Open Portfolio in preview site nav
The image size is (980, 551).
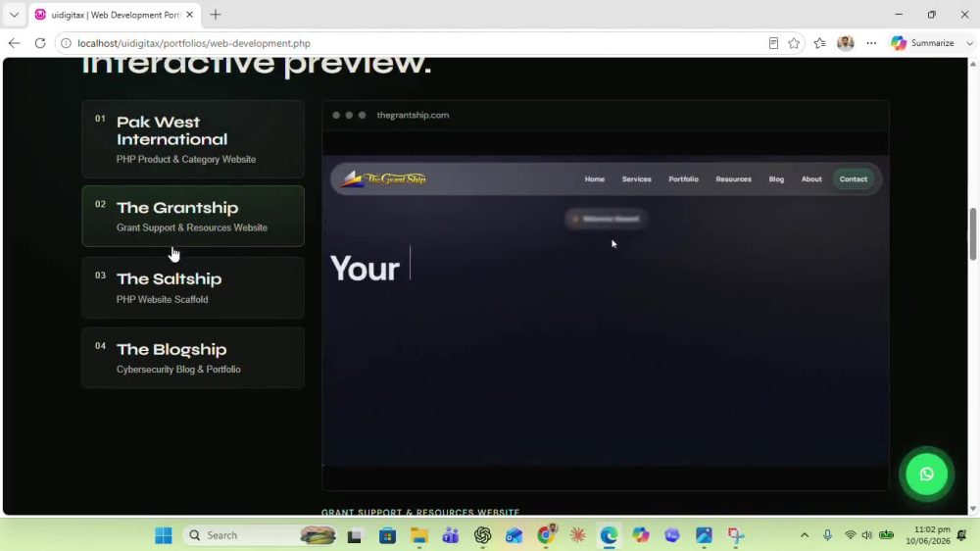pyautogui.click(x=683, y=178)
